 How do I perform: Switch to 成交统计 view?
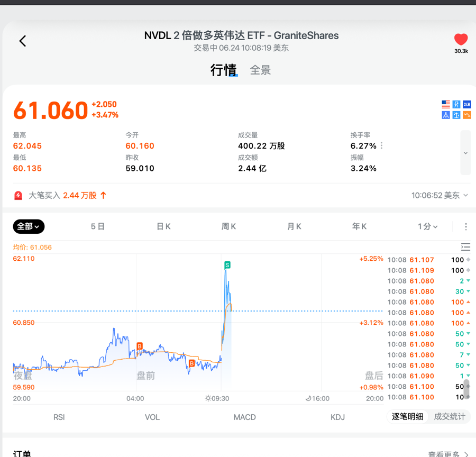(x=450, y=417)
